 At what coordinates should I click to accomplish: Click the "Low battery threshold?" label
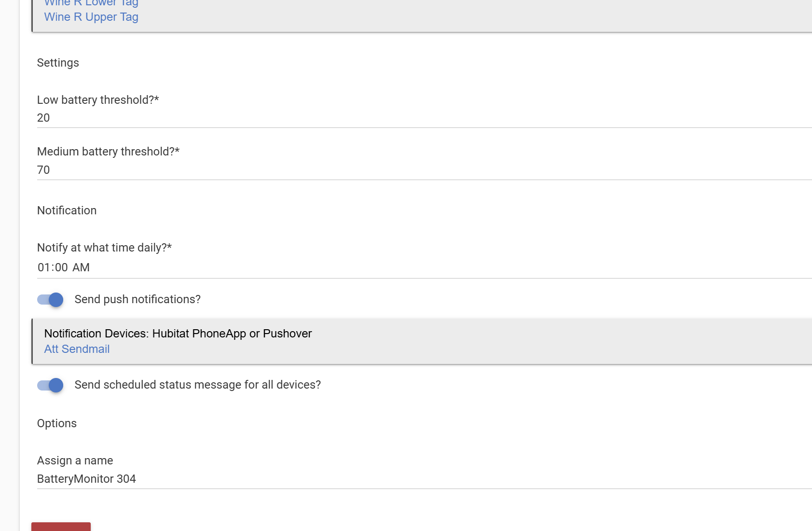click(x=98, y=100)
